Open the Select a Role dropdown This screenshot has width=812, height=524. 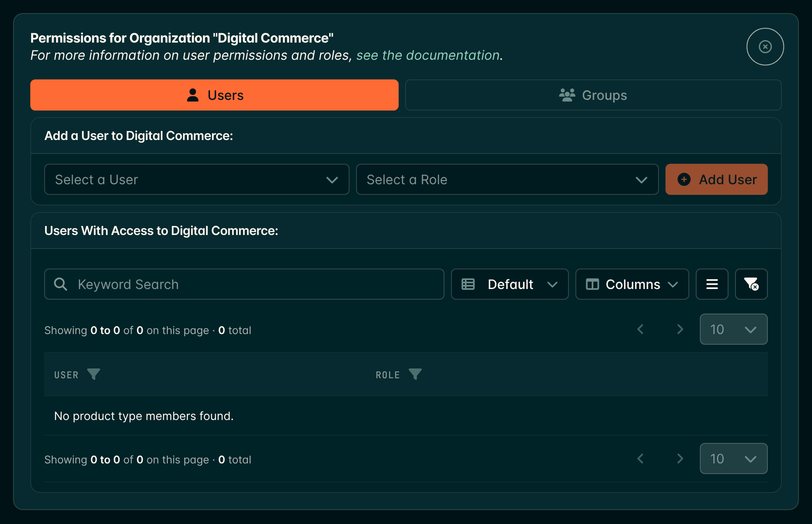coord(507,179)
